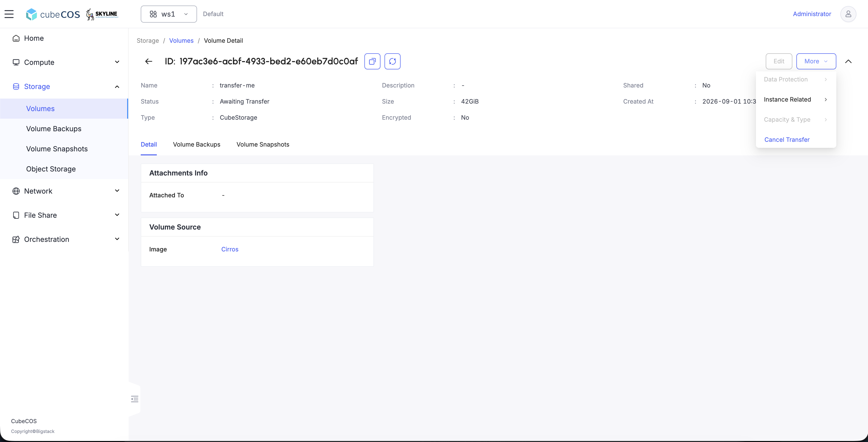Collapse sidebar with the fold icon
The width and height of the screenshot is (868, 442).
(x=135, y=399)
